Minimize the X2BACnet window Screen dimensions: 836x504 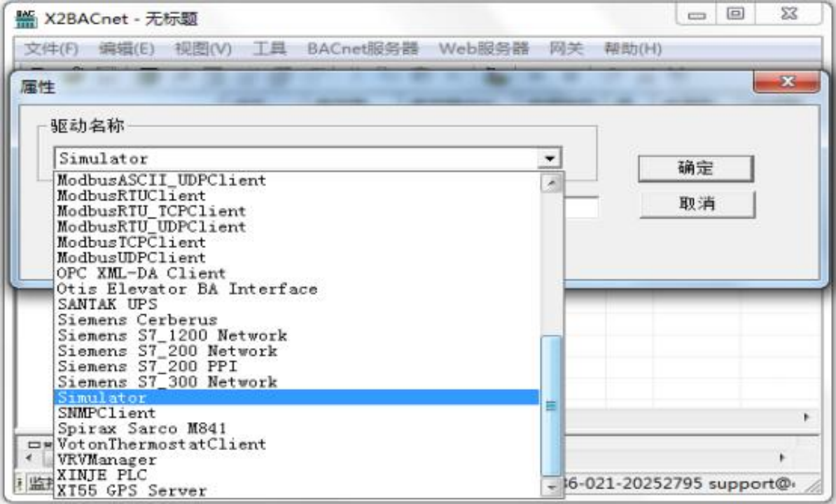point(697,15)
